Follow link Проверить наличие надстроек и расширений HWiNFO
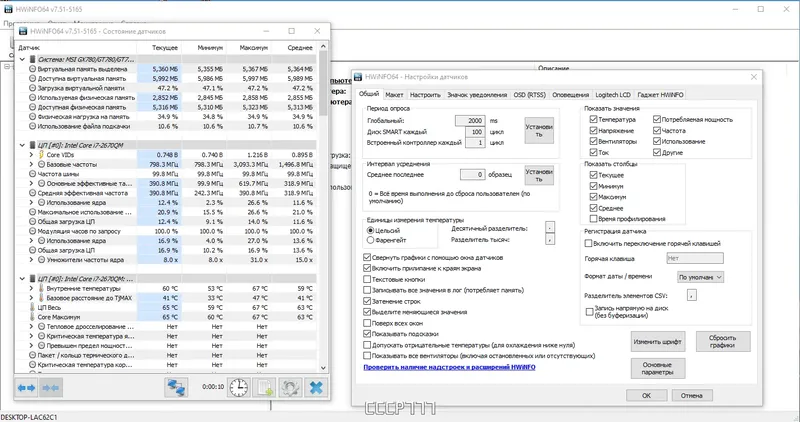The height and width of the screenshot is (422, 800). [449, 367]
